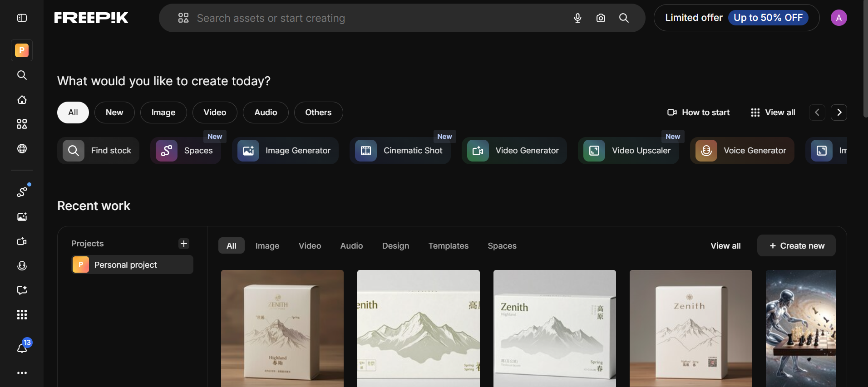
Task: Submit search with magnifier icon in search bar
Action: pos(624,18)
